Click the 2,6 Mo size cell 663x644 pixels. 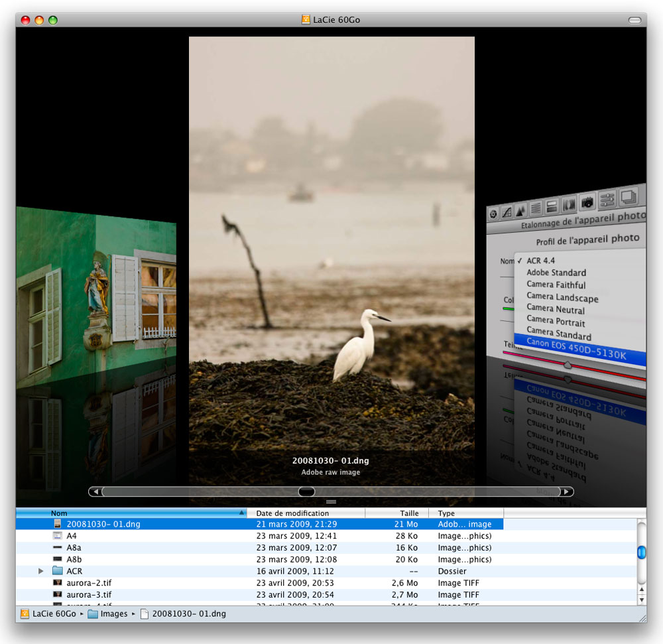point(404,583)
